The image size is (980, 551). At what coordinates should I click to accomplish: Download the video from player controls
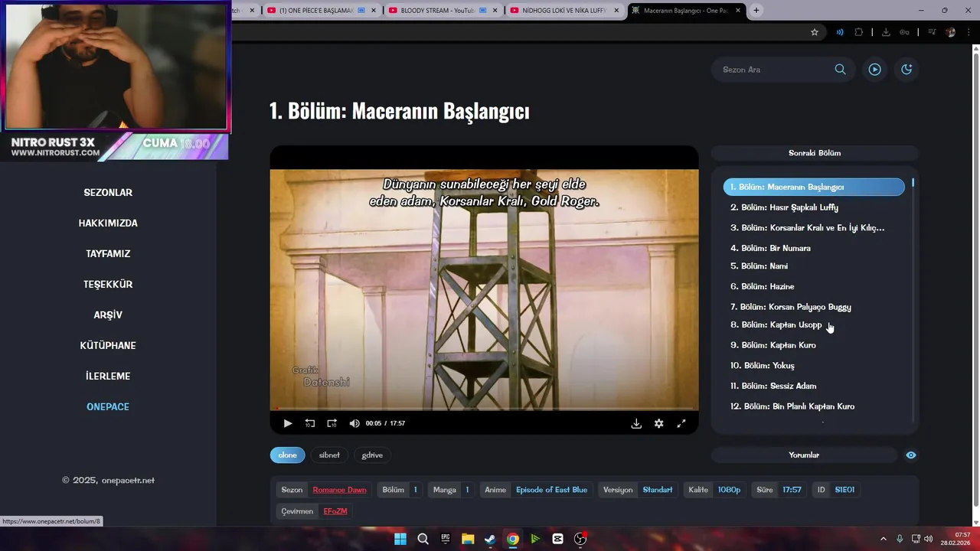coord(636,423)
